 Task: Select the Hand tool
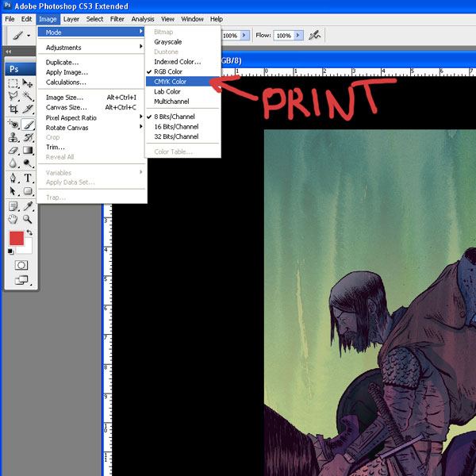[x=13, y=219]
